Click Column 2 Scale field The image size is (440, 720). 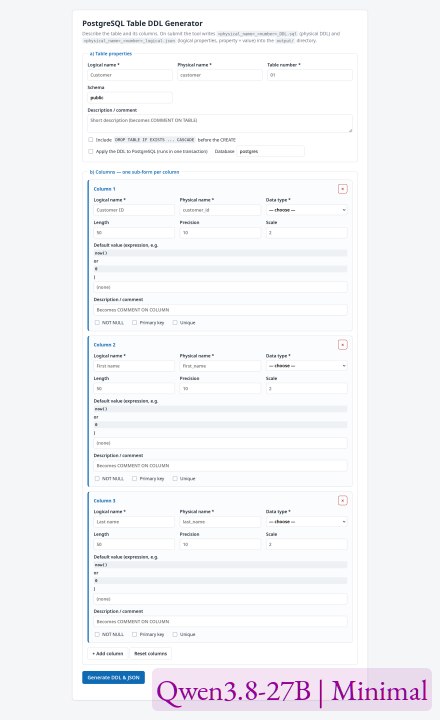306,388
